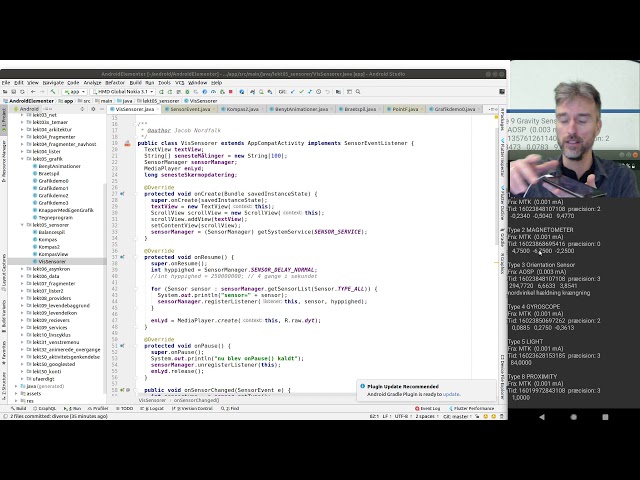
Task: Switch to the Braetspil.java tab
Action: (x=360, y=109)
